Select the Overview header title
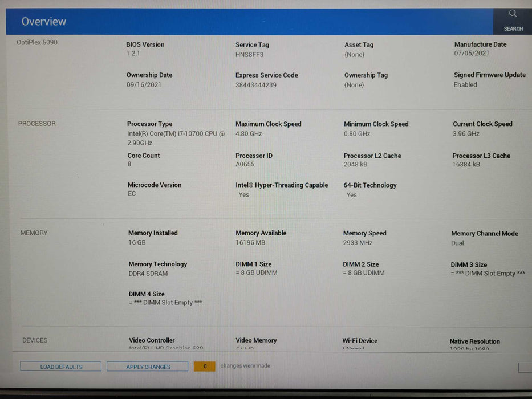The height and width of the screenshot is (399, 532). [44, 22]
